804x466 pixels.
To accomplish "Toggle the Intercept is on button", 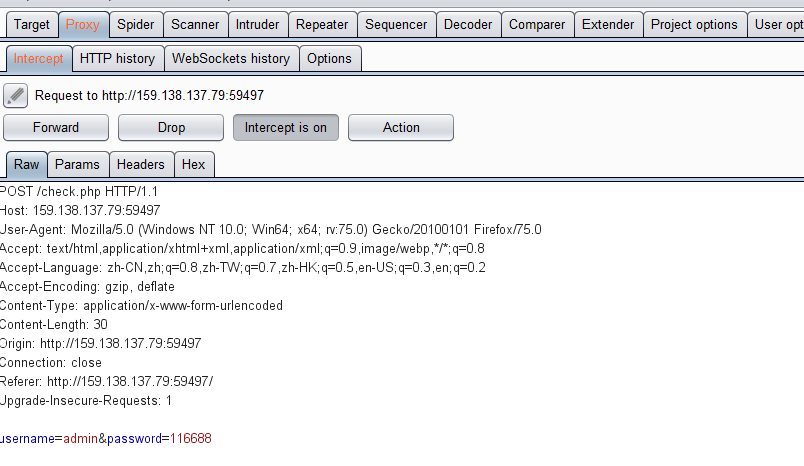I will (x=286, y=128).
